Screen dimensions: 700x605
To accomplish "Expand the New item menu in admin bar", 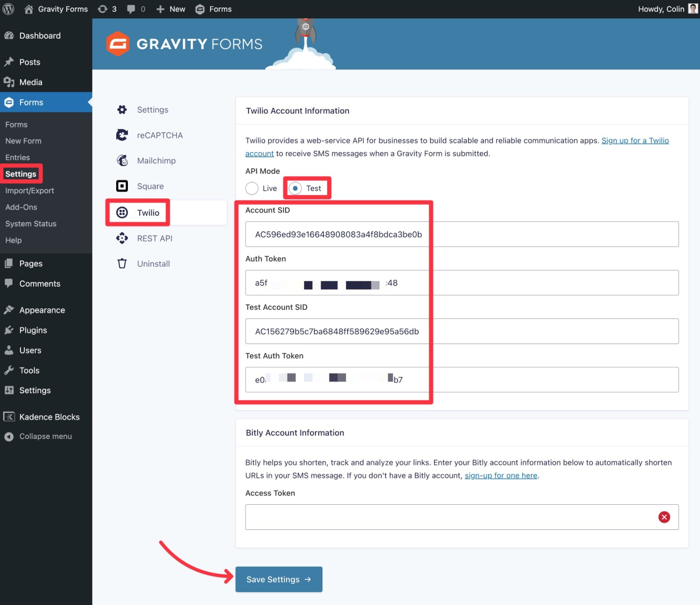I will click(x=170, y=9).
